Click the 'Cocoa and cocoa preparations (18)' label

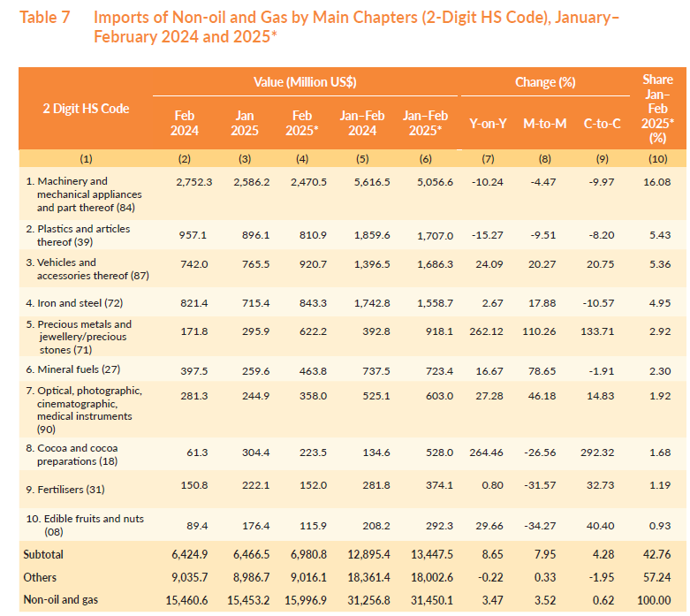[78, 454]
